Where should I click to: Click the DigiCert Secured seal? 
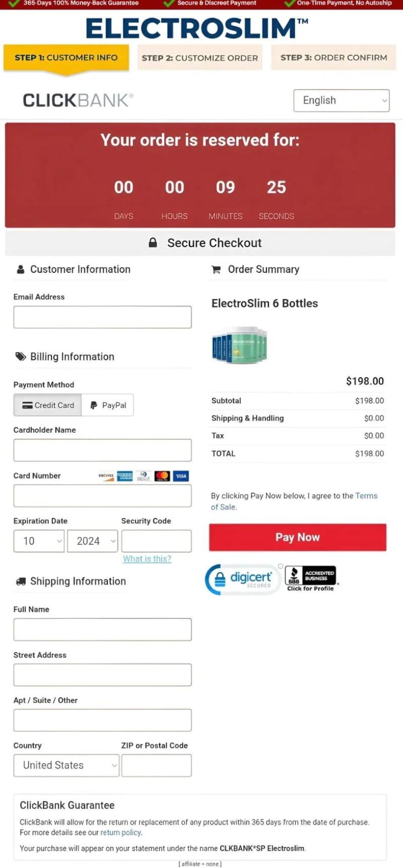click(243, 579)
